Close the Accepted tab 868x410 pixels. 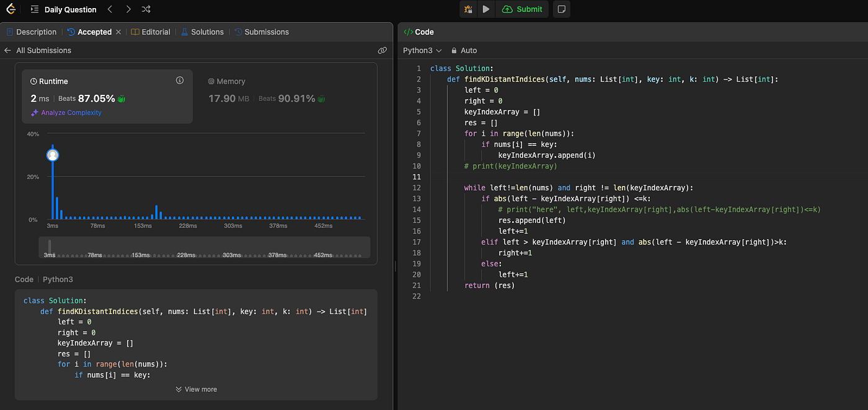pos(118,32)
